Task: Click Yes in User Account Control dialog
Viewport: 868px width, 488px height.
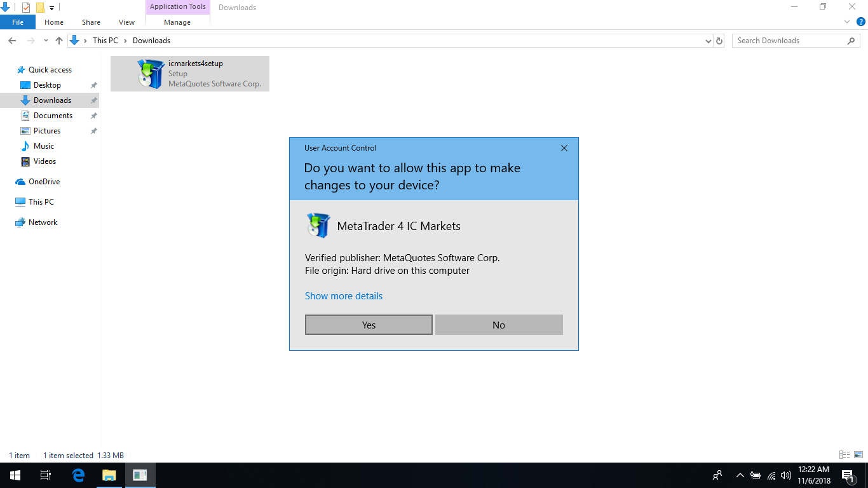Action: tap(369, 325)
